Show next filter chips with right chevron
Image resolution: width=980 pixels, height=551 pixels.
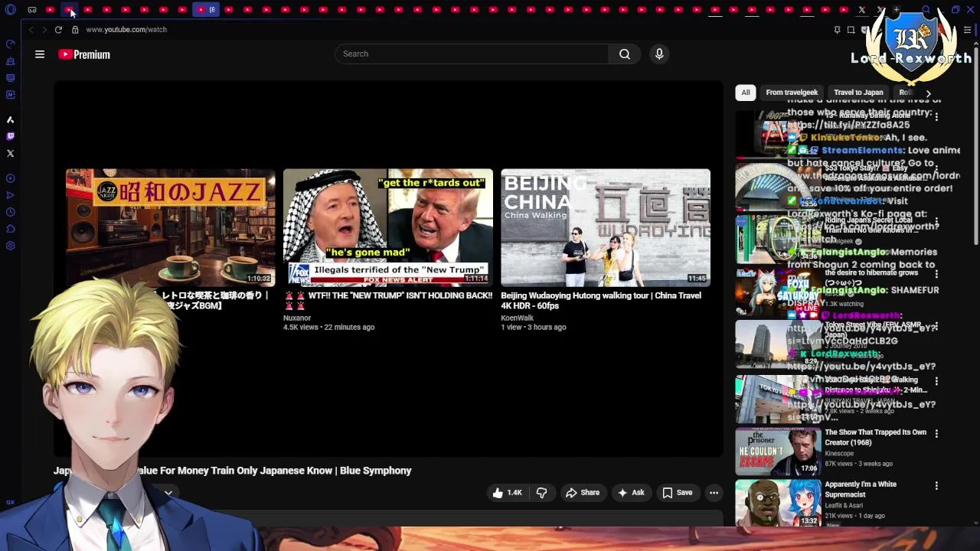(x=928, y=93)
